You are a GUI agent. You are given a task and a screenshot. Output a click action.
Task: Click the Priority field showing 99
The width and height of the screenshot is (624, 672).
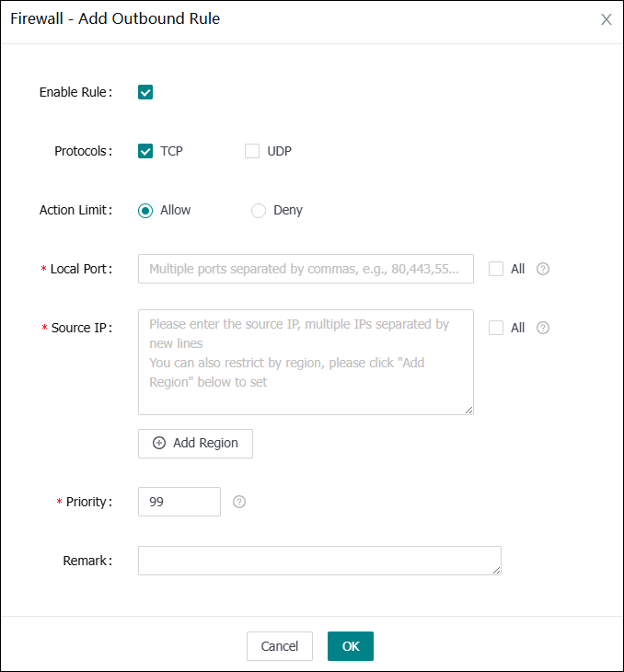click(179, 502)
